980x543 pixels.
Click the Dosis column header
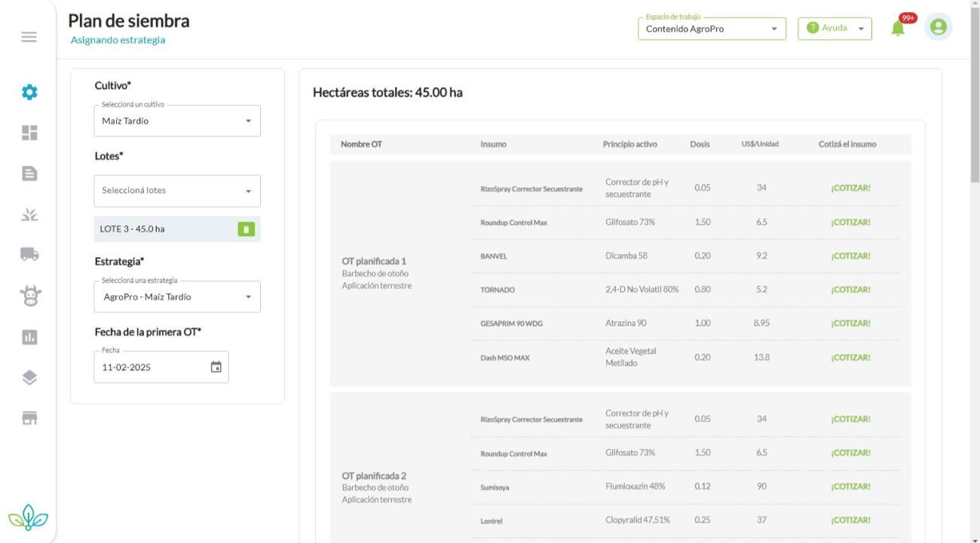coord(700,144)
